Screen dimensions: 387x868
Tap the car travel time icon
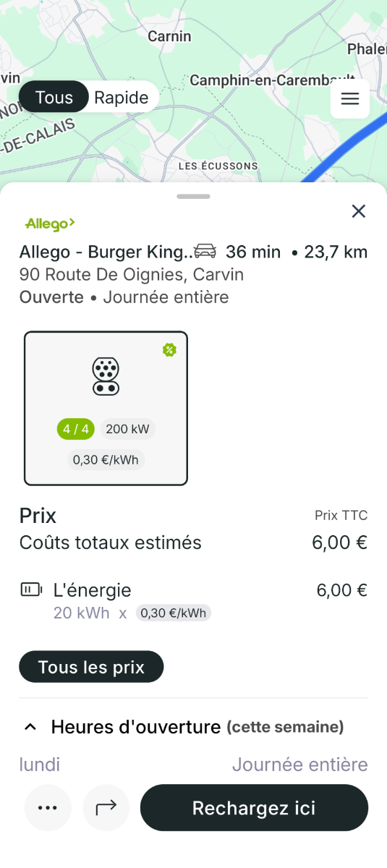coord(205,251)
